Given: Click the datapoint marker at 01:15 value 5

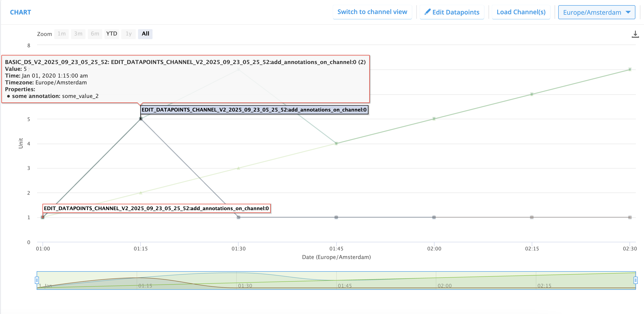Looking at the screenshot, I should click(141, 119).
